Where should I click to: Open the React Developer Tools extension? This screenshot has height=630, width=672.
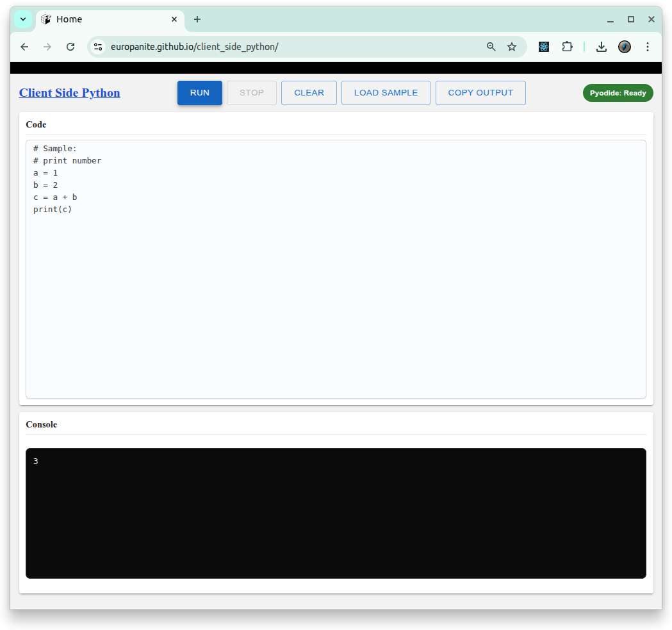544,47
